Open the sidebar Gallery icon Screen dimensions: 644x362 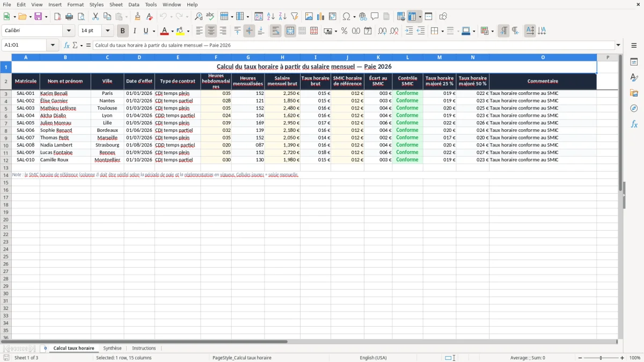pyautogui.click(x=634, y=93)
